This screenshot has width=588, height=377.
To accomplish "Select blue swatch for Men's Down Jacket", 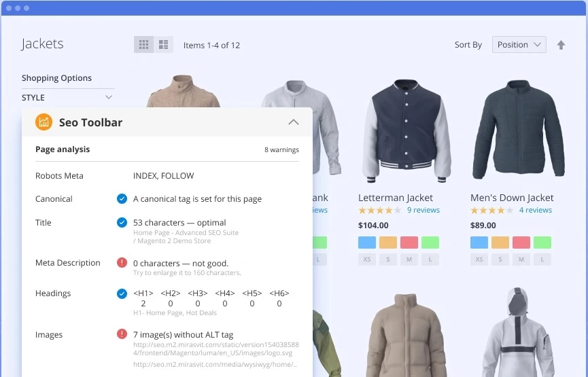I will 479,243.
